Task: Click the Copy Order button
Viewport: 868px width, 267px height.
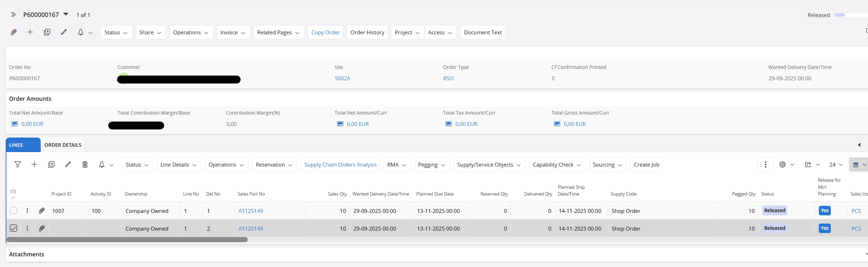Action: tap(325, 32)
